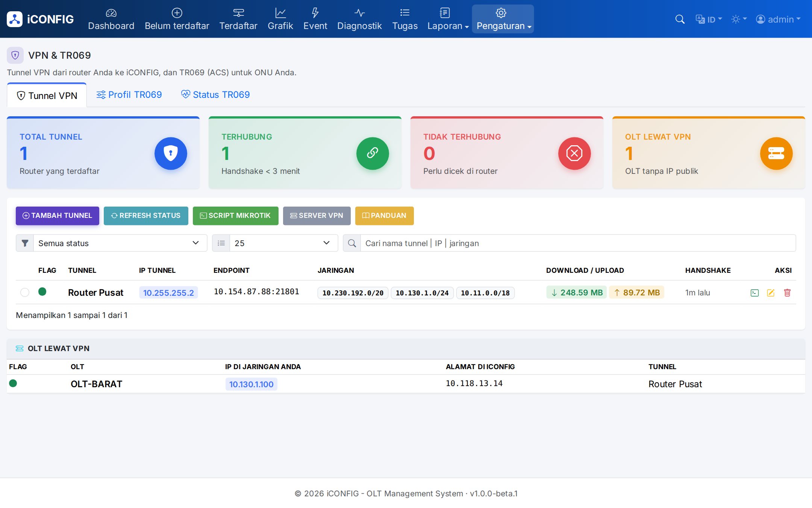Open the ID language selector
The height and width of the screenshot is (508, 812).
[709, 19]
